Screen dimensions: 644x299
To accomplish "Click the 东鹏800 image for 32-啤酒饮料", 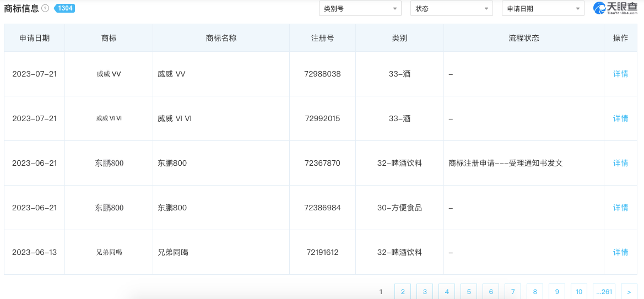I will (109, 163).
